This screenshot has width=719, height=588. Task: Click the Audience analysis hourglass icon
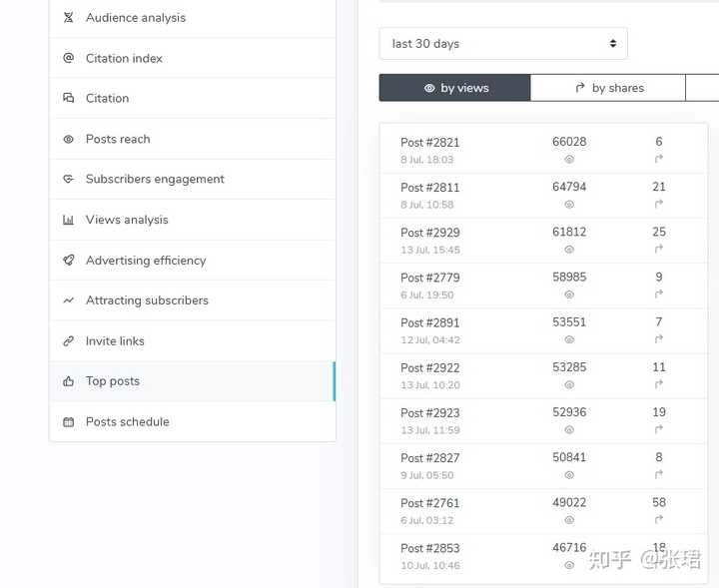click(68, 17)
